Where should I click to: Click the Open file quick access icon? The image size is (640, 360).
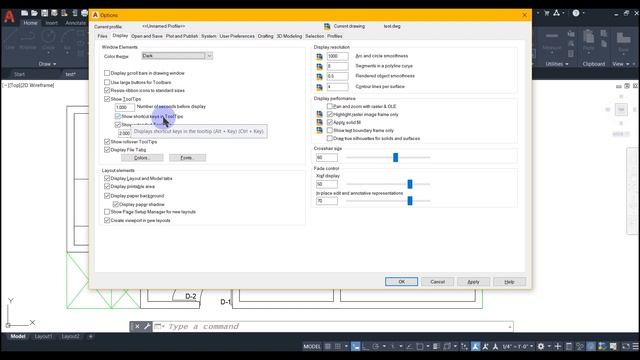pos(35,13)
